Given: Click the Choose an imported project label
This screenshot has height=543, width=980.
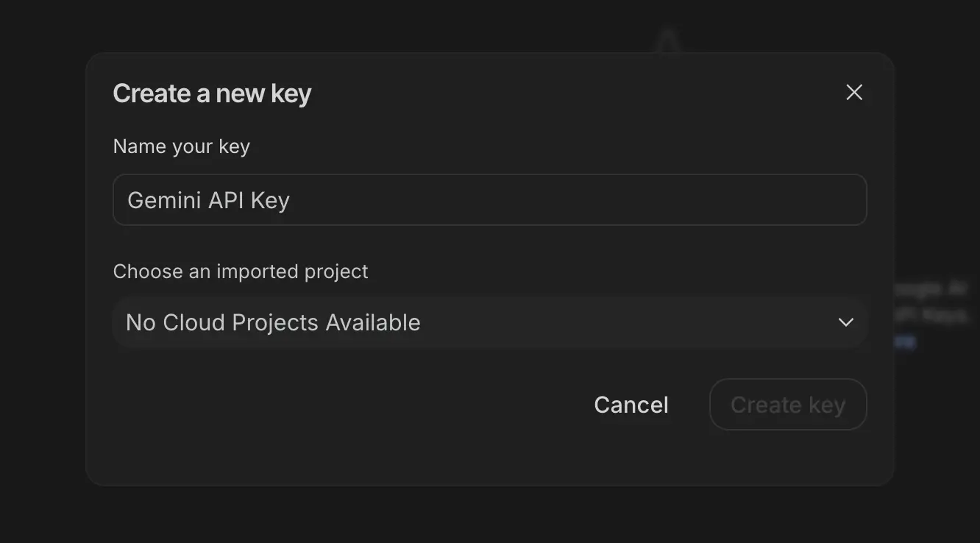Looking at the screenshot, I should coord(240,271).
